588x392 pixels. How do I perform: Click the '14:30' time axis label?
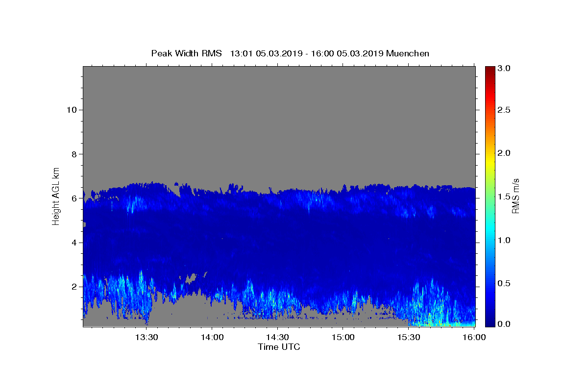[x=277, y=337]
